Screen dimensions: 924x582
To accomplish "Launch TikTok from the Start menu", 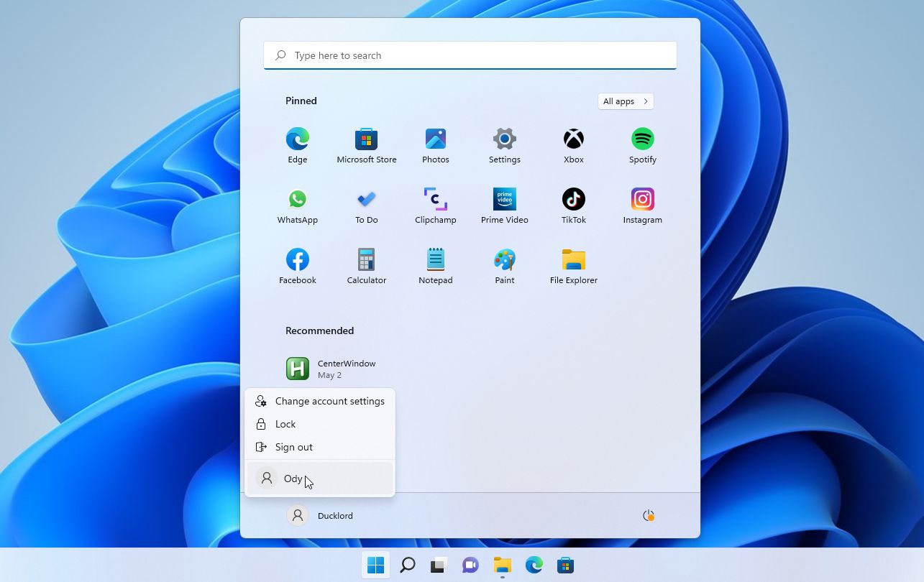I will 574,206.
